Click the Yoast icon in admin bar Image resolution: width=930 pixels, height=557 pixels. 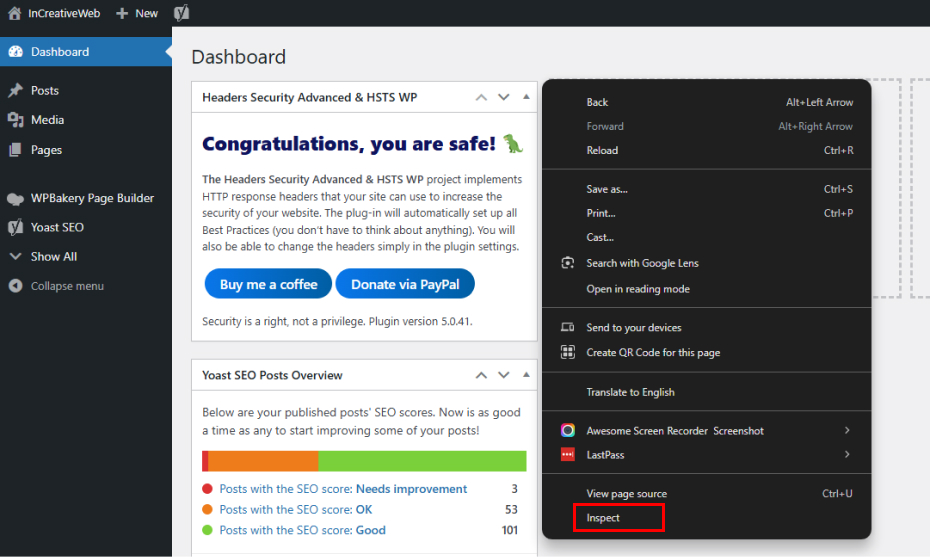tap(181, 13)
